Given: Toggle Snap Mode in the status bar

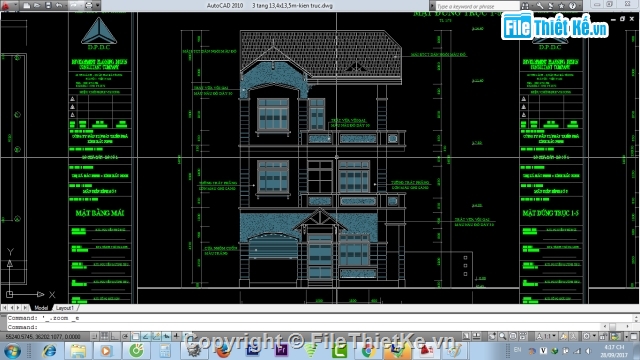Looking at the screenshot, I should coord(94,336).
